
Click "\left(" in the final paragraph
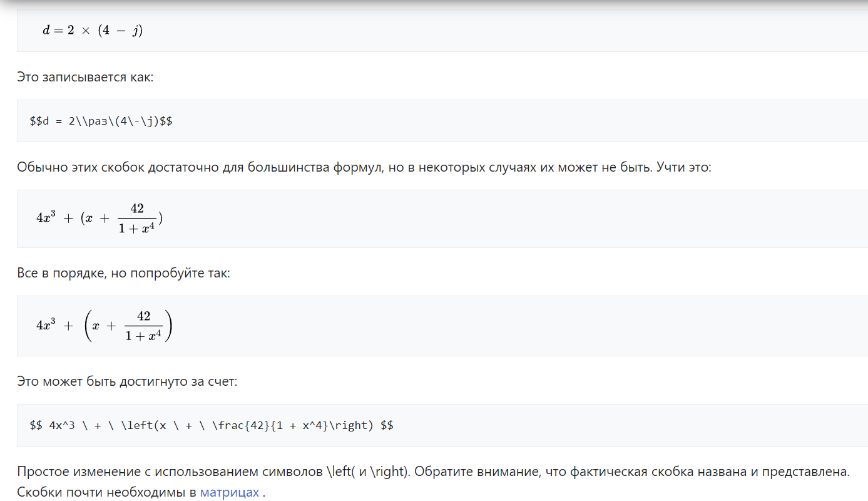coord(341,472)
